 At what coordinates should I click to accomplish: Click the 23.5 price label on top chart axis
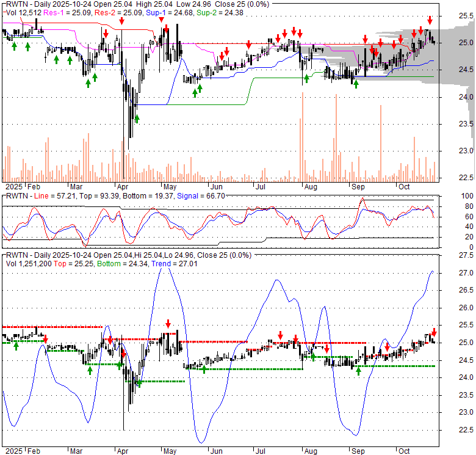[466, 124]
